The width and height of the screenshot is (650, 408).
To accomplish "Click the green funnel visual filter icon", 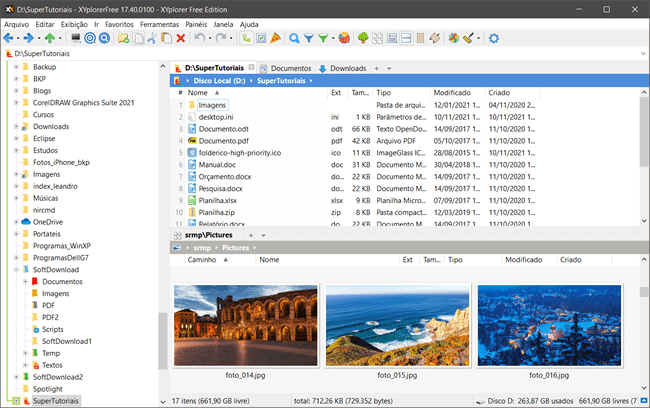I will [323, 39].
